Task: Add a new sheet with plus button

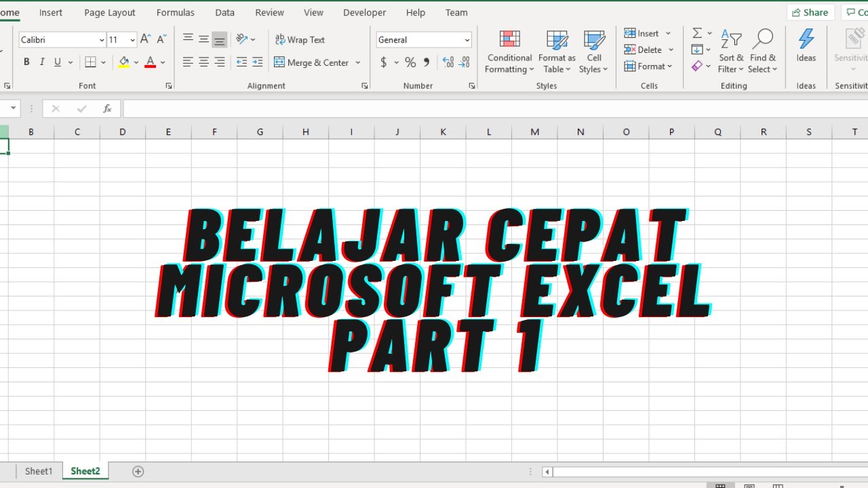Action: click(138, 471)
